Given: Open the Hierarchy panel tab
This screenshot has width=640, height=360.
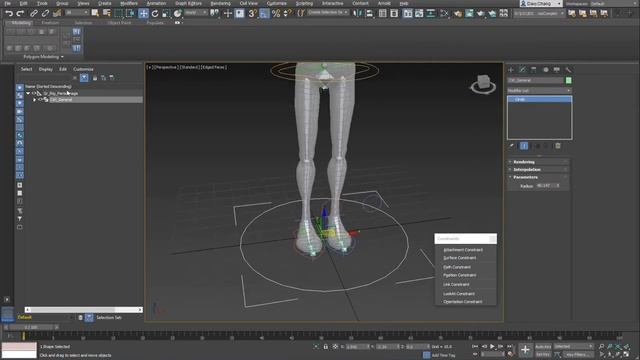Looking at the screenshot, I should click(x=533, y=70).
